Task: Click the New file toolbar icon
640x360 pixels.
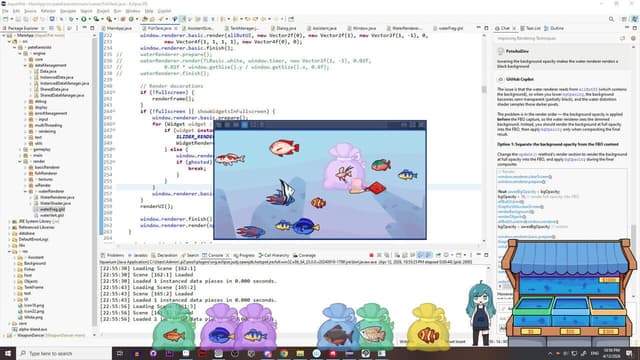Action: click(x=5, y=19)
